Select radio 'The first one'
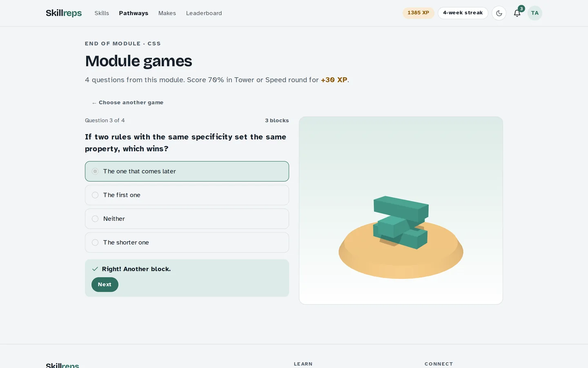This screenshot has height=368, width=588. tap(187, 195)
